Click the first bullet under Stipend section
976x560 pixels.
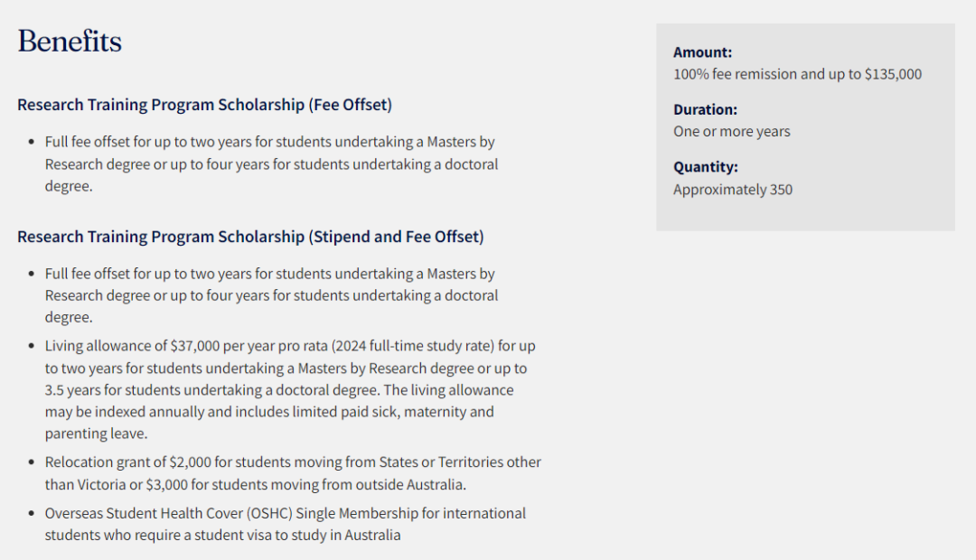pos(271,295)
